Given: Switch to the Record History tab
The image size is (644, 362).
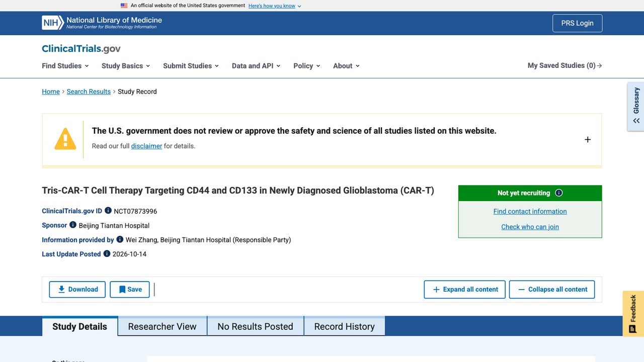Looking at the screenshot, I should (x=345, y=327).
